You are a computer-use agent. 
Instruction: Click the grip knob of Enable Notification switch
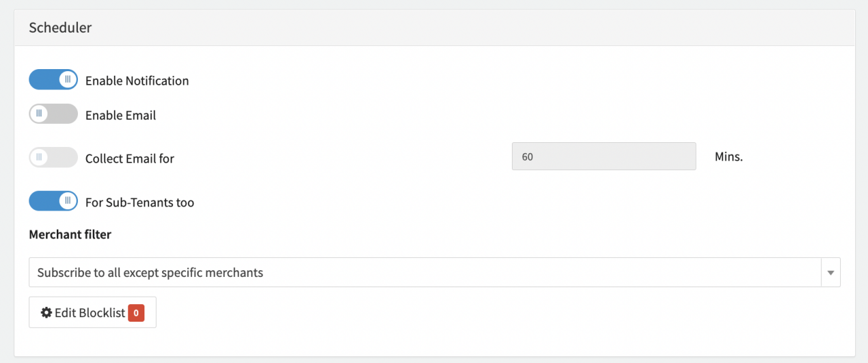coord(67,80)
